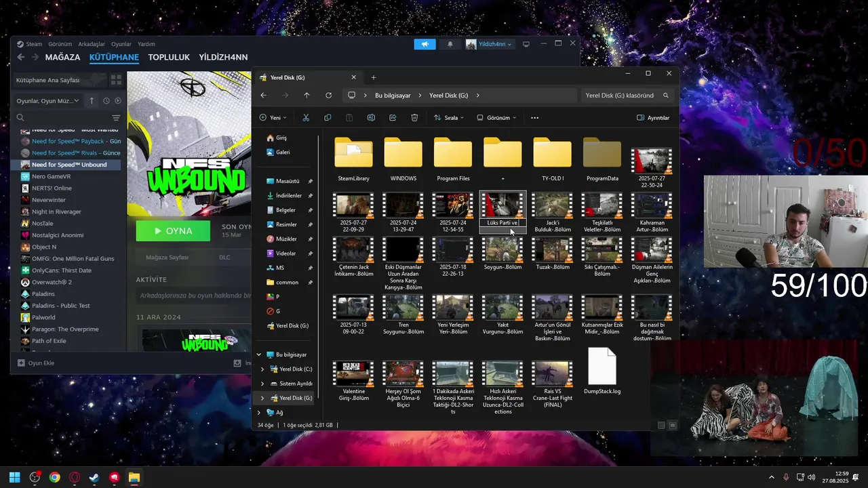Screen dimensions: 868x488
Task: Click Steam recent-activity clock filter
Action: [106, 100]
